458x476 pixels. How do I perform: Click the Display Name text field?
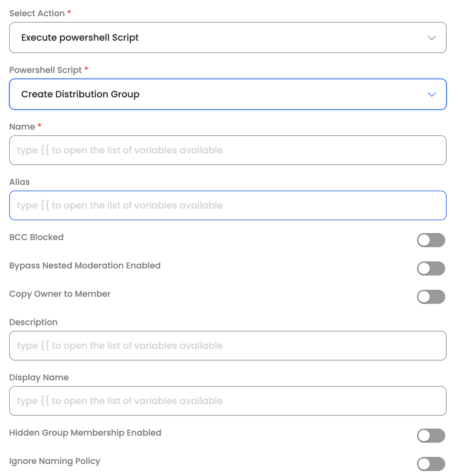[228, 401]
